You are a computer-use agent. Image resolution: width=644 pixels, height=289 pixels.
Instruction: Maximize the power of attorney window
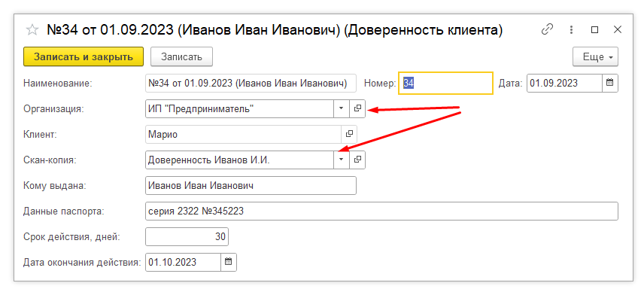tap(594, 30)
